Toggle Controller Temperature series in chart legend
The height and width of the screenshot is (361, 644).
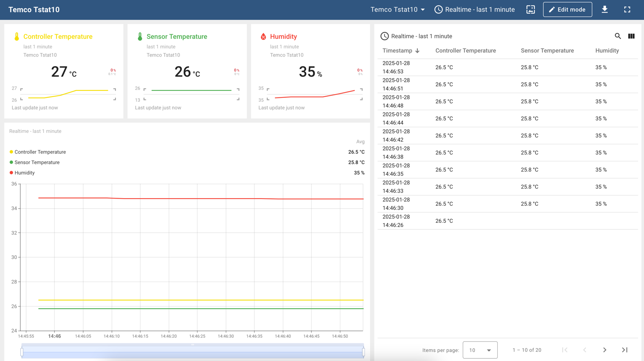pos(40,152)
